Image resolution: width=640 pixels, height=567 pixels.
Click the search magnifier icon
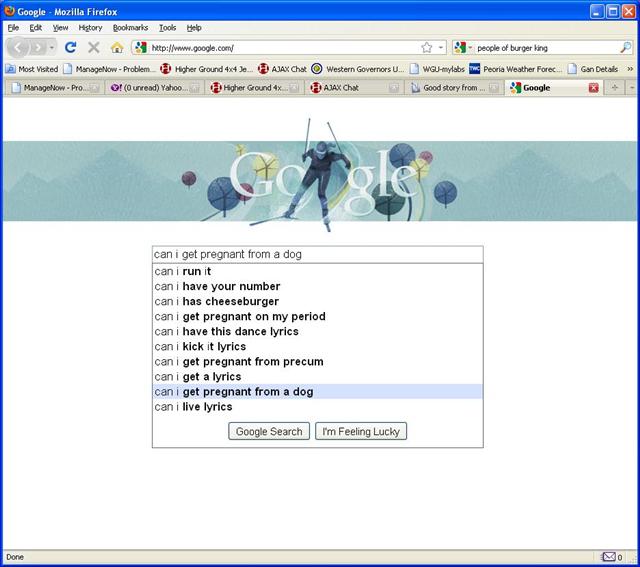pyautogui.click(x=626, y=47)
